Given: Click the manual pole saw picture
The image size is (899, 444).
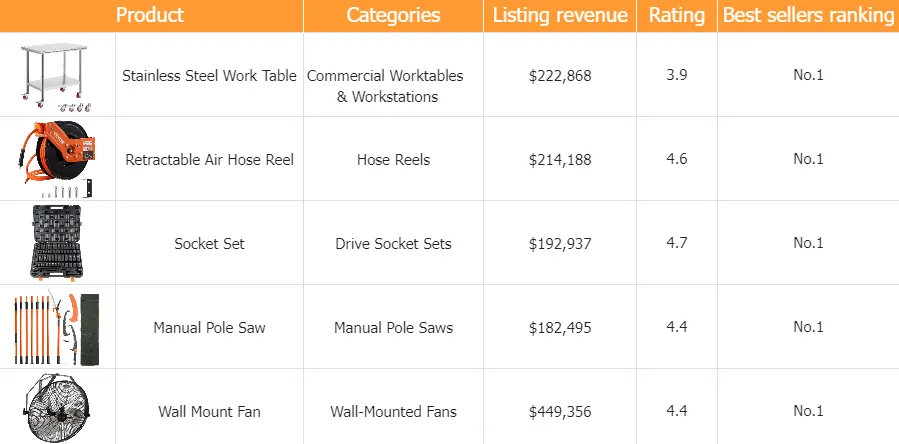Looking at the screenshot, I should 57,327.
